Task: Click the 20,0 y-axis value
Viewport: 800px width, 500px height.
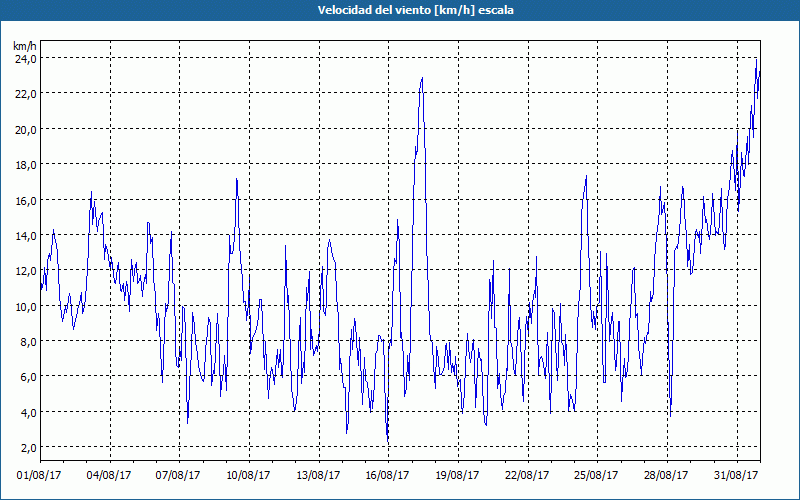Action: [25, 130]
